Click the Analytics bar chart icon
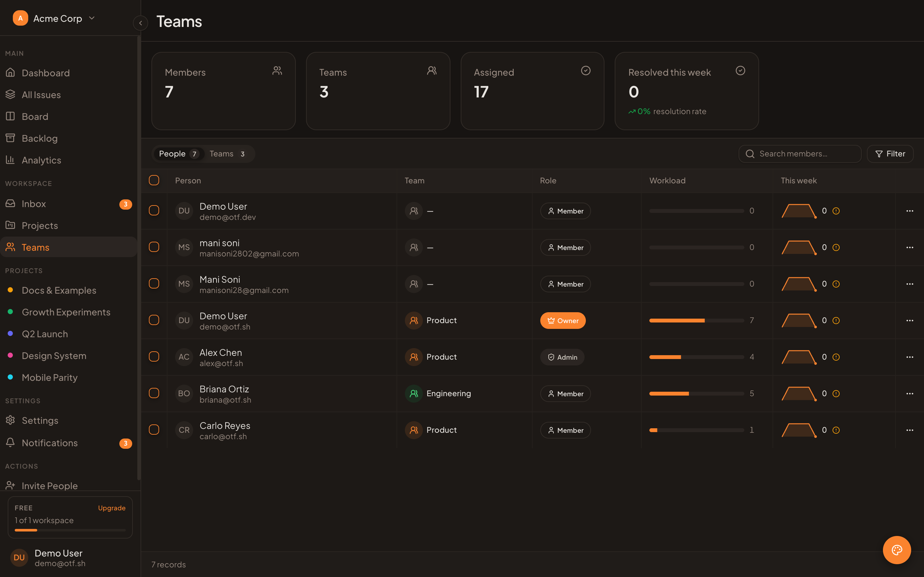Screen dimensions: 924x577 (x=10, y=160)
